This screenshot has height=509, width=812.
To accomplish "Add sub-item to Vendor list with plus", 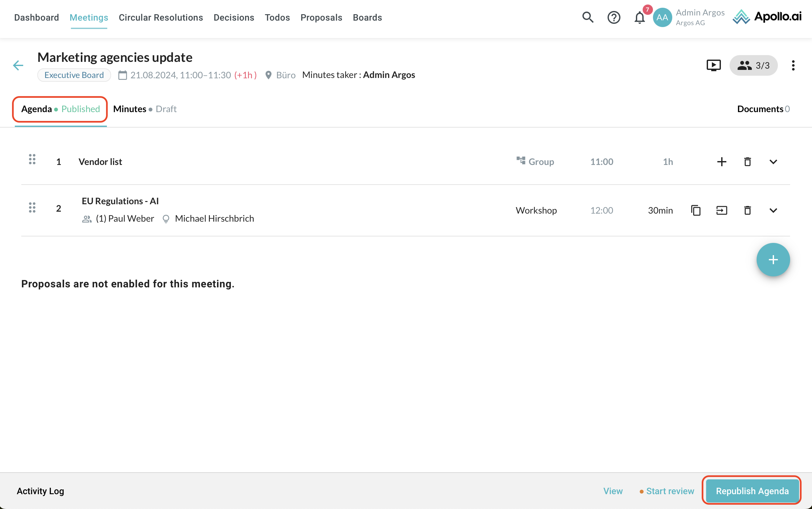I will (722, 162).
